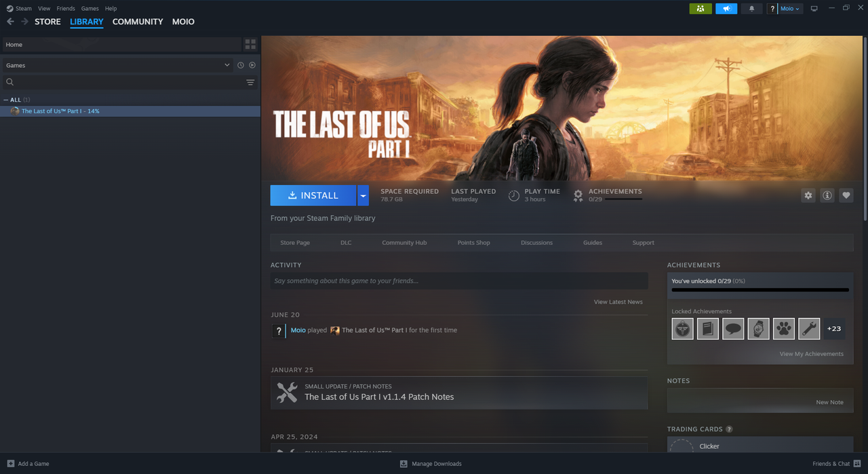868x474 pixels.
Task: Open the green friends activity icon
Action: pyautogui.click(x=701, y=8)
